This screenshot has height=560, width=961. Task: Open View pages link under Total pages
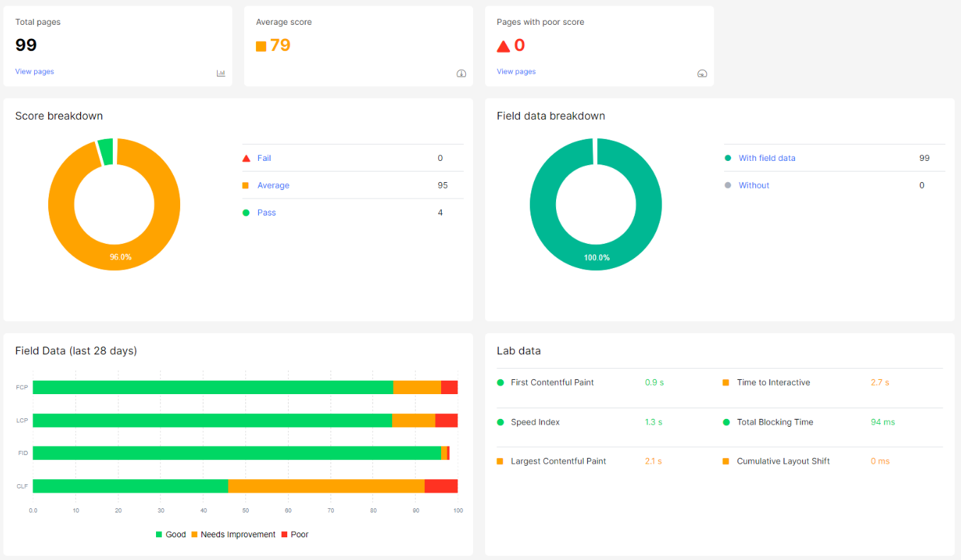point(35,72)
